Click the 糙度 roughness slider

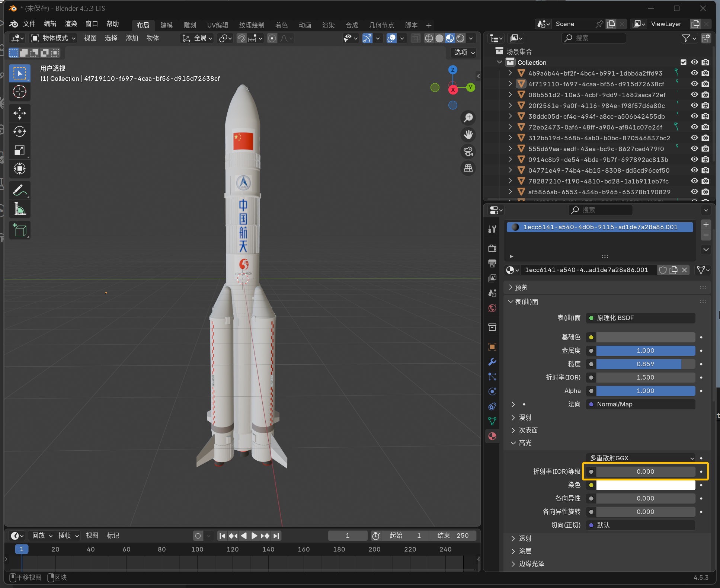coord(645,364)
